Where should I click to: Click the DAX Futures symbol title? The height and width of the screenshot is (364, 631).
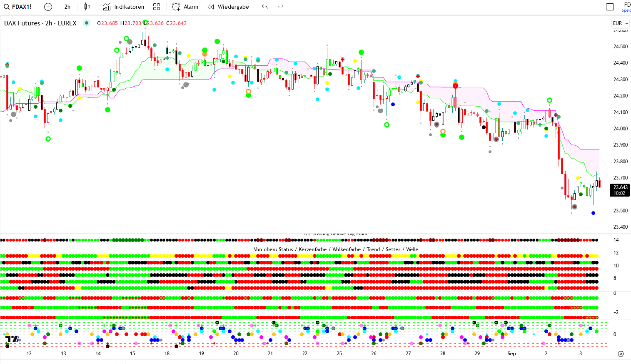pyautogui.click(x=40, y=23)
